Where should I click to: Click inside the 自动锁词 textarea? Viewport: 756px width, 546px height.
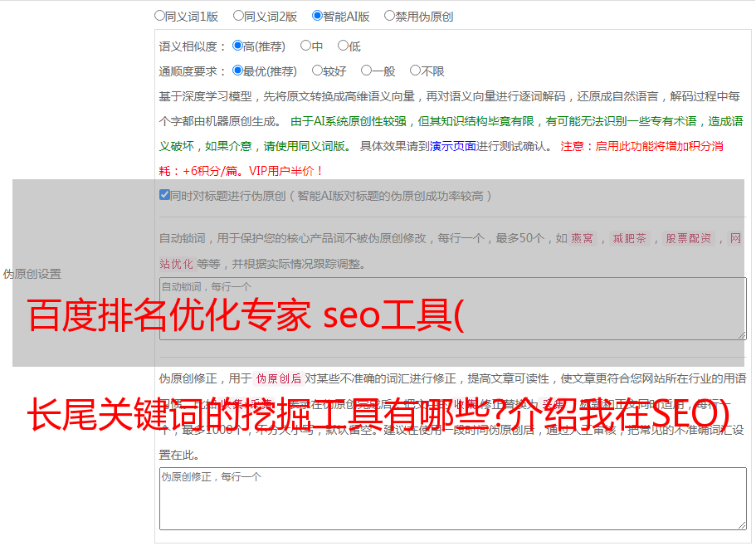(x=453, y=309)
